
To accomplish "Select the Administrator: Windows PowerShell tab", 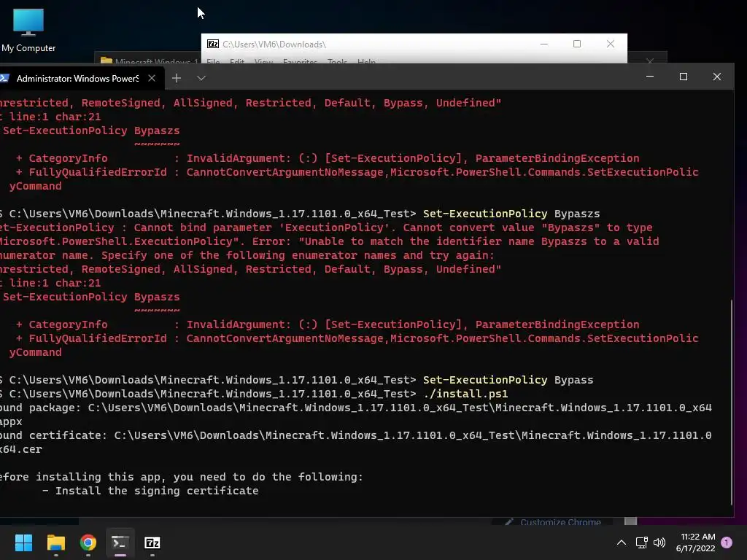I will tap(77, 79).
